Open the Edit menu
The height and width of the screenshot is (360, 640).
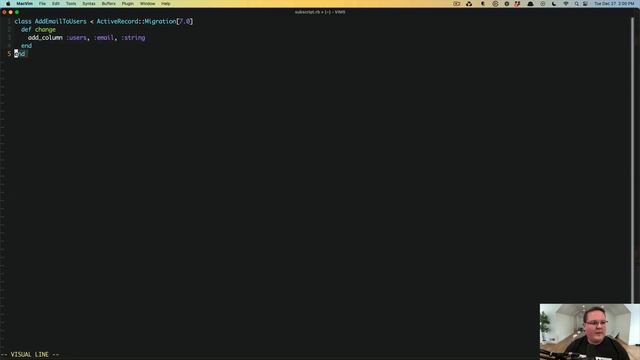tap(56, 4)
